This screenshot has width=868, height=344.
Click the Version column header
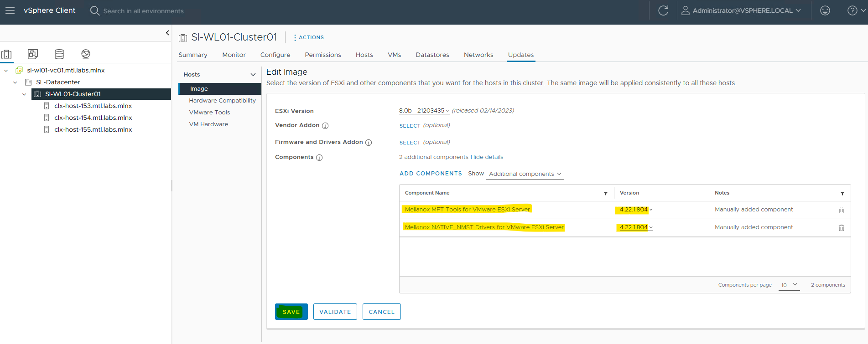(629, 193)
